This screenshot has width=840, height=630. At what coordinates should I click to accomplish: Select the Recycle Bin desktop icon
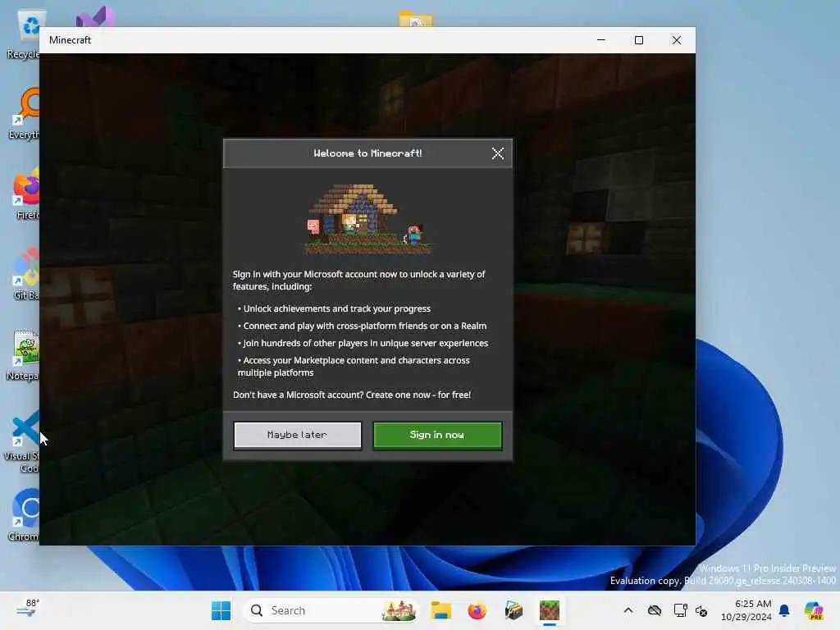(24, 34)
